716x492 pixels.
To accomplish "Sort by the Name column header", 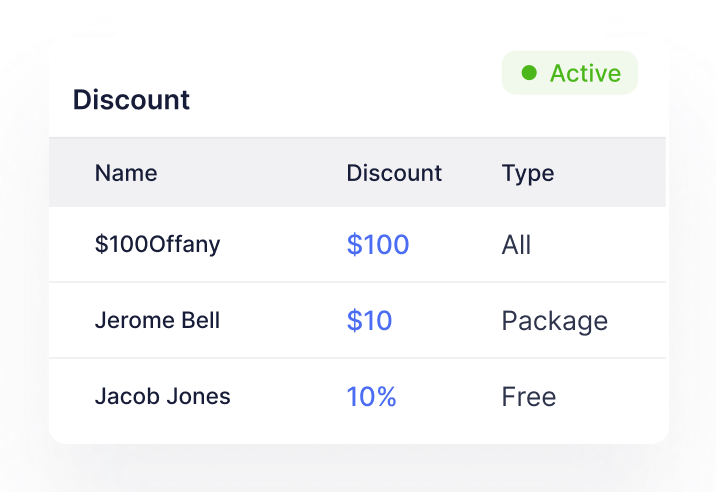I will [x=126, y=173].
